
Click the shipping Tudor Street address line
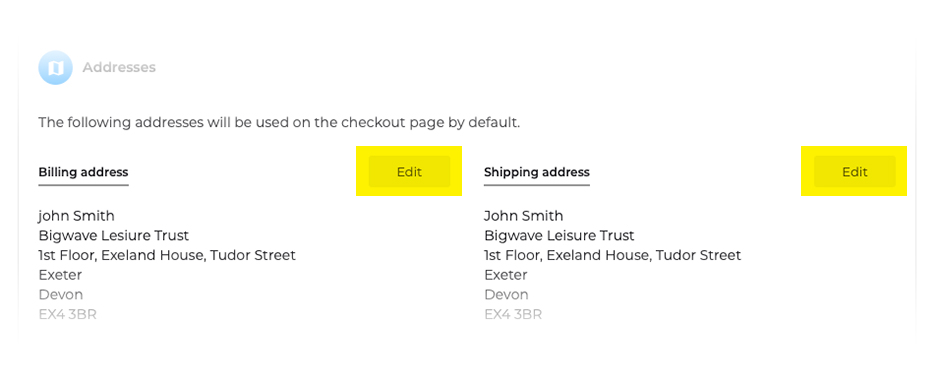(613, 255)
